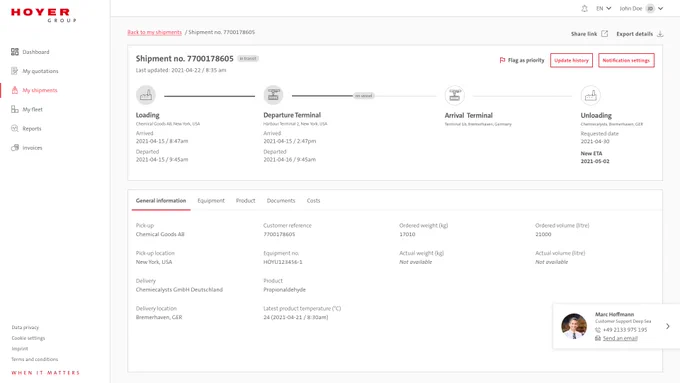Click equipment number HOYU123456-1
The height and width of the screenshot is (383, 680).
click(x=283, y=262)
